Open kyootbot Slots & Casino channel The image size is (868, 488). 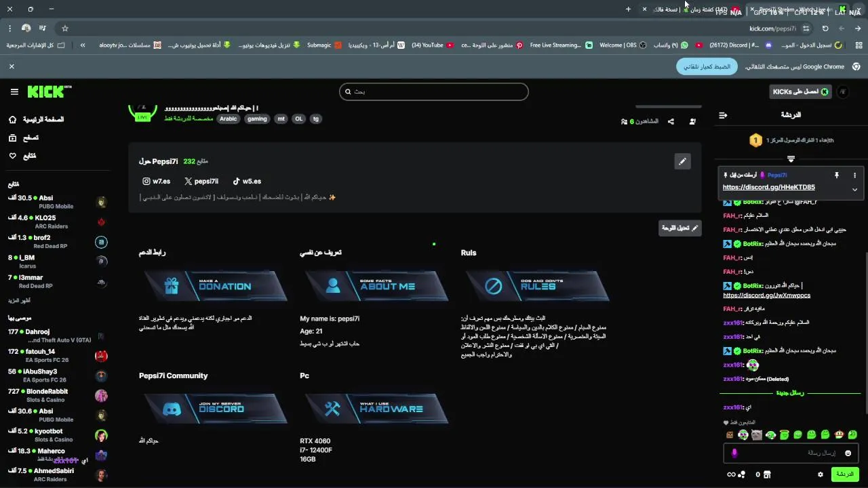point(57,434)
